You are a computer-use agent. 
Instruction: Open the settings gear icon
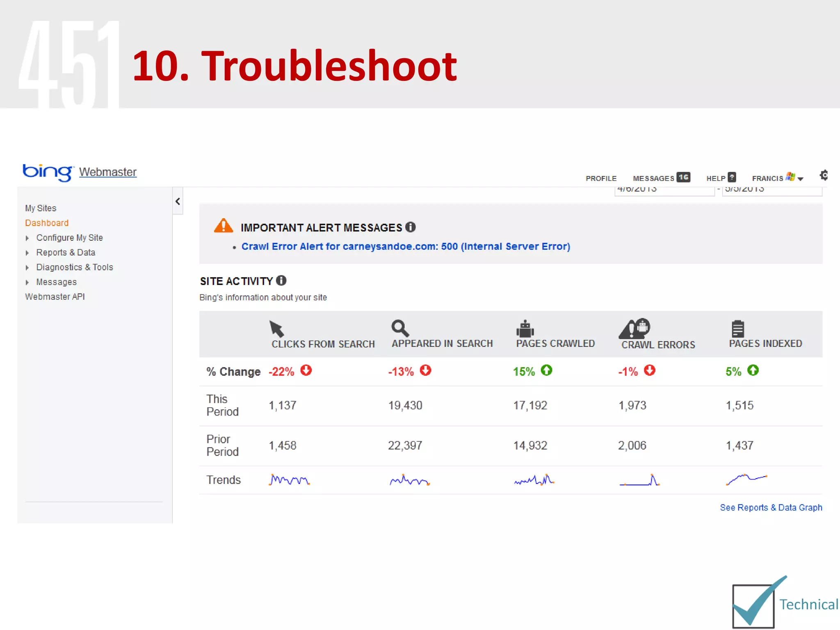pyautogui.click(x=824, y=176)
